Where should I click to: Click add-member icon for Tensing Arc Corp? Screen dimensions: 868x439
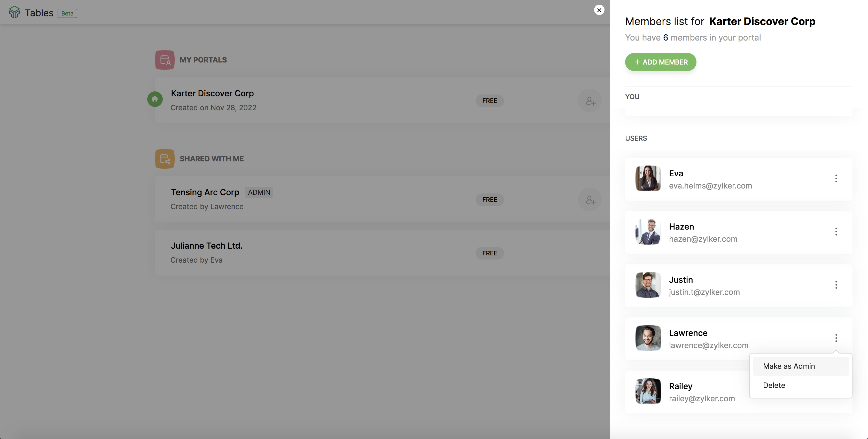[590, 200]
